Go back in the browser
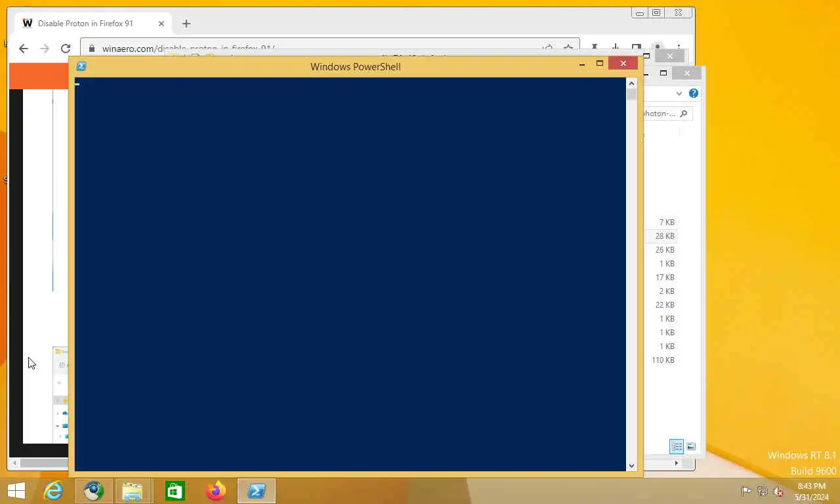Image resolution: width=840 pixels, height=504 pixels. 24,49
